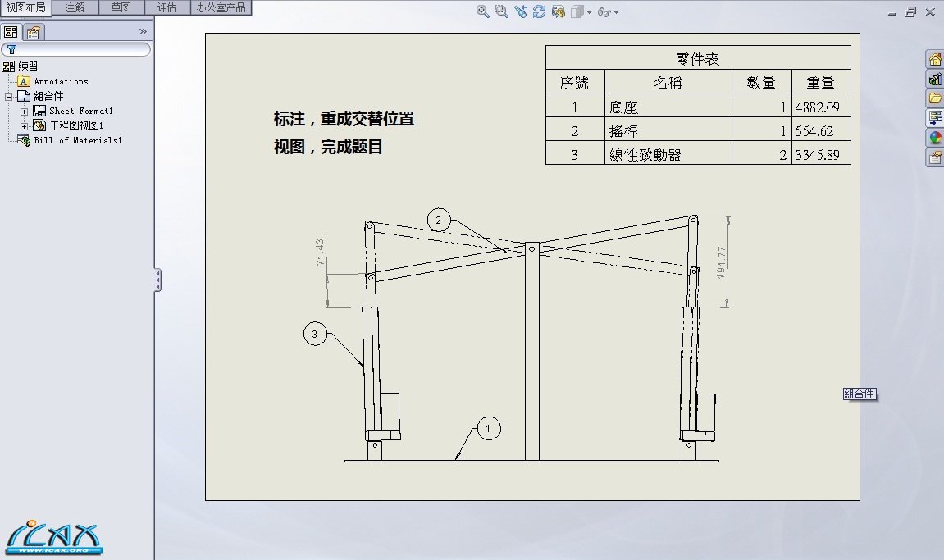Activate the Zoom to Area tool

501,11
